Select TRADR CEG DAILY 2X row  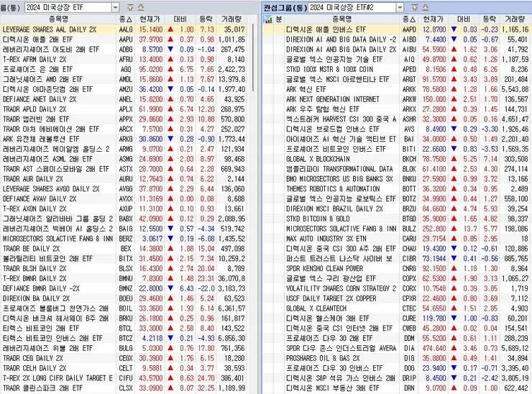tap(124, 358)
